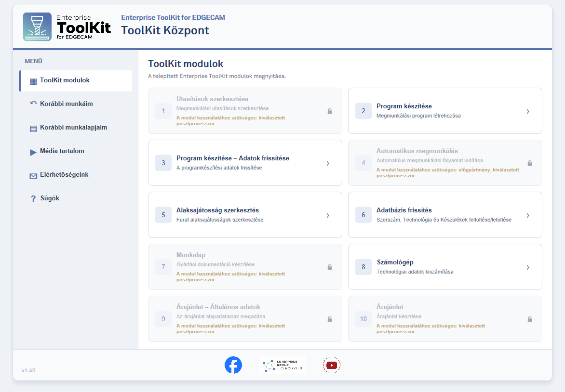The height and width of the screenshot is (392, 565).
Task: Select ToolKit modulok menu item
Action: click(x=76, y=80)
